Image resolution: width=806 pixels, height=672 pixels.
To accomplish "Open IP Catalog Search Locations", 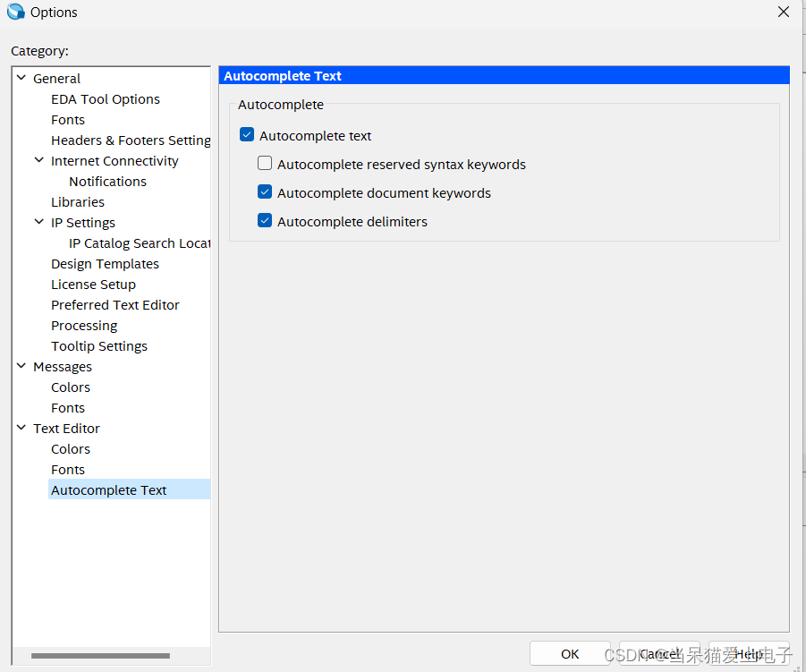I will [140, 243].
